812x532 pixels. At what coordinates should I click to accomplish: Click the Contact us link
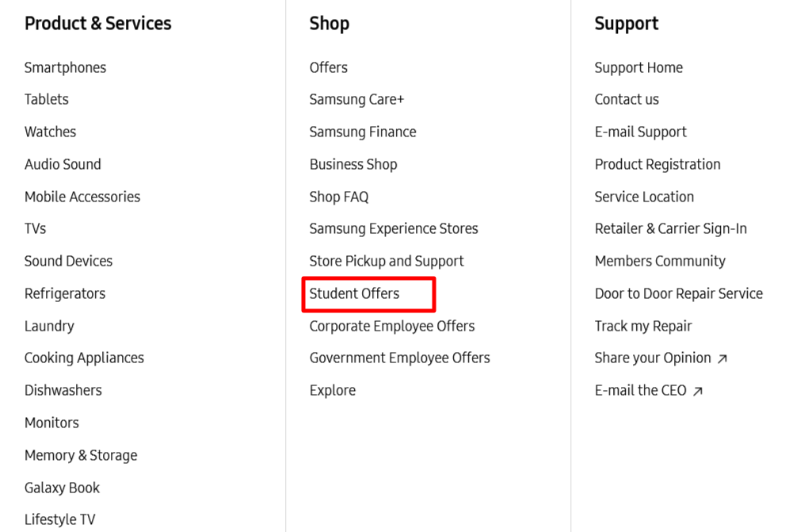tap(626, 99)
